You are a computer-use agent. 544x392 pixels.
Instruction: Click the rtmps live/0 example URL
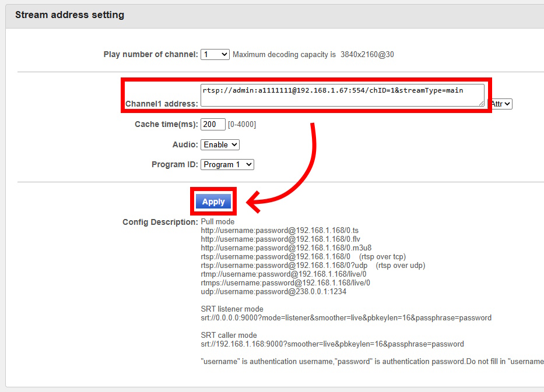tap(285, 283)
